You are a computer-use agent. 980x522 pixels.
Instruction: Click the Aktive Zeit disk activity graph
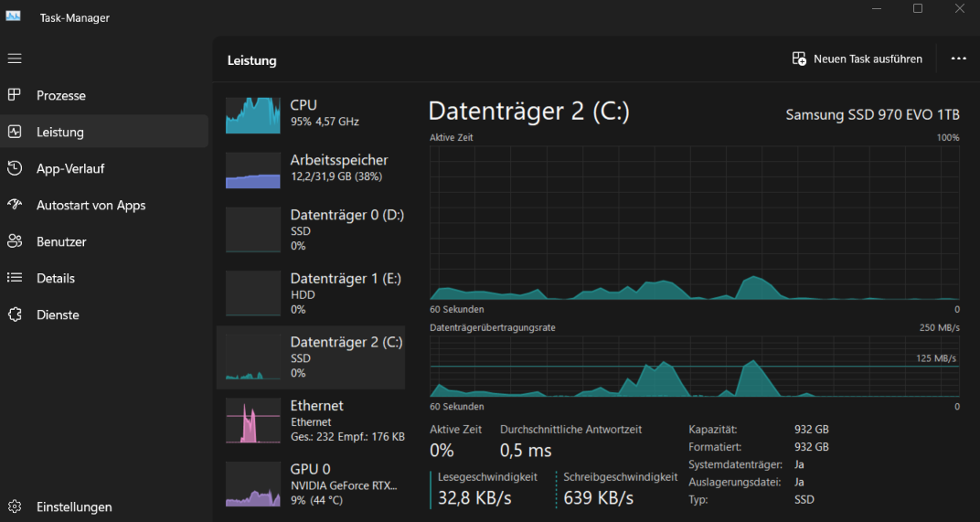(695, 223)
